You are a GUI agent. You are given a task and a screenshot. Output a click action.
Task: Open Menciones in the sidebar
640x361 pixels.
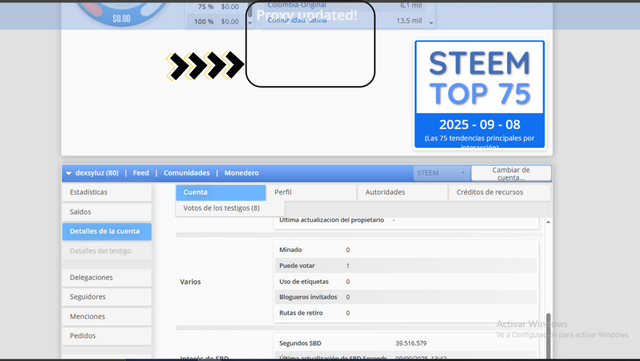tap(107, 316)
